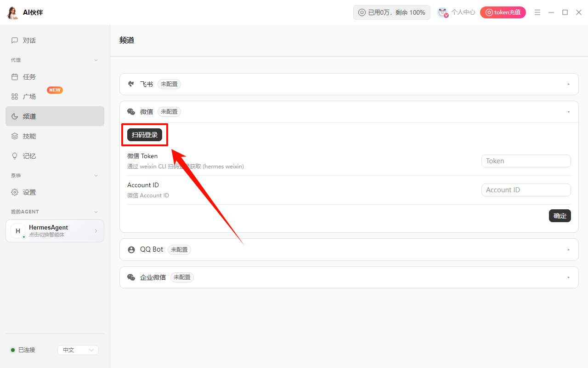Click the HermesAgent H avatar

18,231
